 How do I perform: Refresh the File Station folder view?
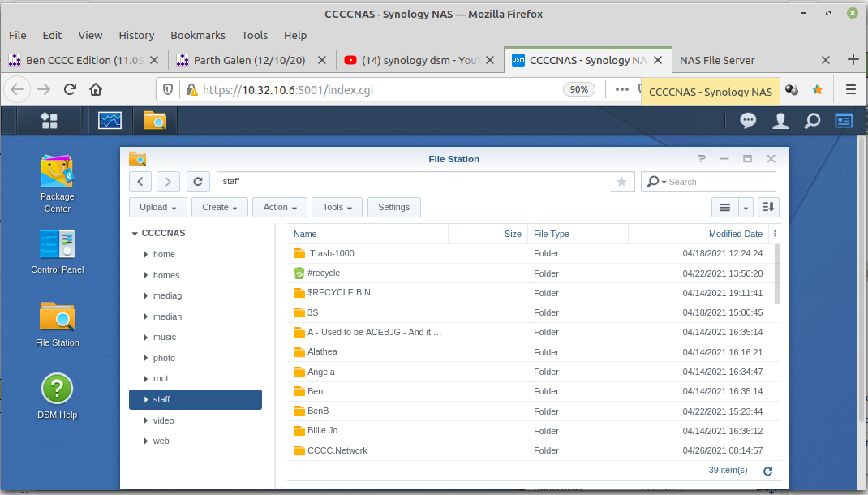[x=198, y=182]
